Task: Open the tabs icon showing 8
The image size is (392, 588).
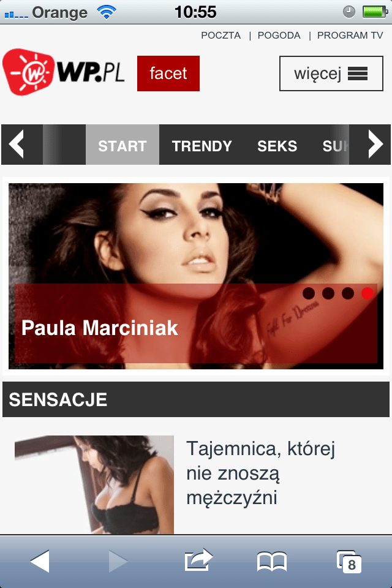Action: click(349, 562)
